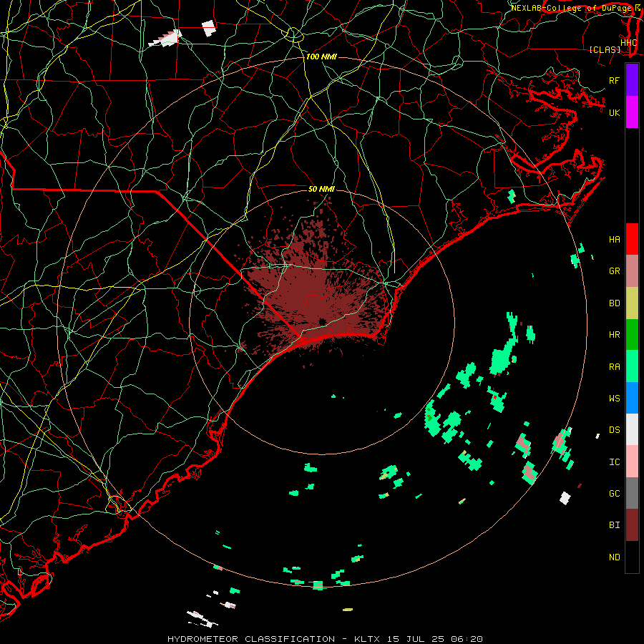Screen dimensions: 644x644
Task: Click the 'NEXLAB-College of DuPage' text
Action: pos(572,8)
